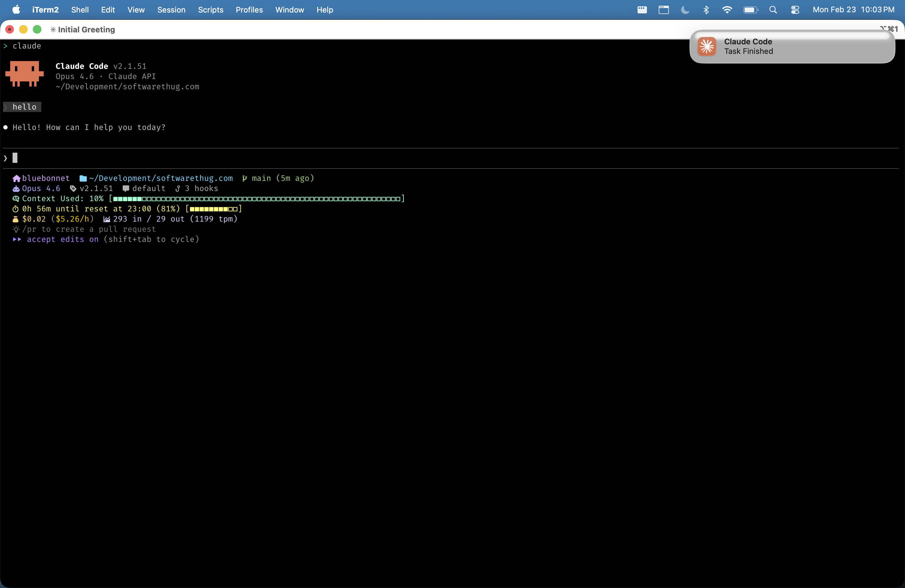The image size is (905, 588).
Task: Click the blue folder icon in status line
Action: pos(83,178)
